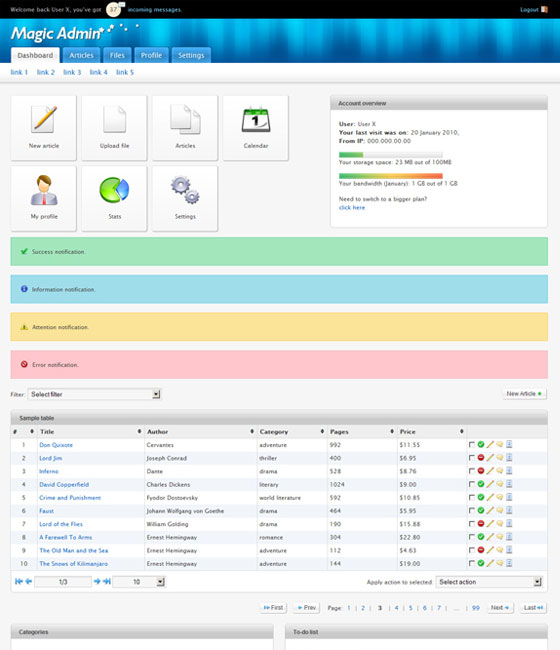Open link 3 in the submenu

tap(72, 72)
